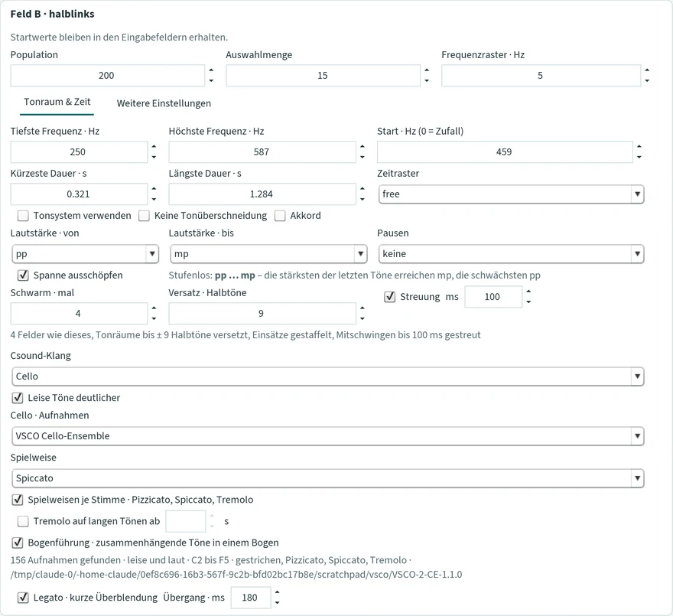Viewport: 673px width, 616px height.
Task: Click the Start Hz input field
Action: (505, 152)
